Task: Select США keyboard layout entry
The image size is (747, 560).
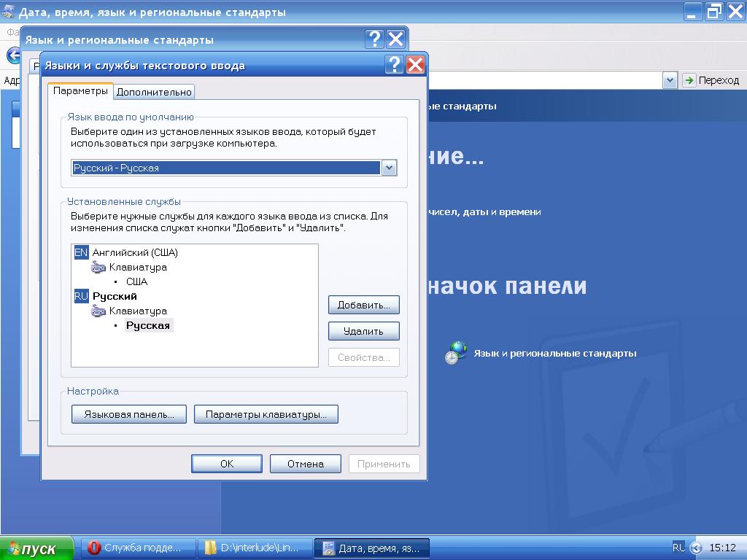Action: pyautogui.click(x=136, y=282)
